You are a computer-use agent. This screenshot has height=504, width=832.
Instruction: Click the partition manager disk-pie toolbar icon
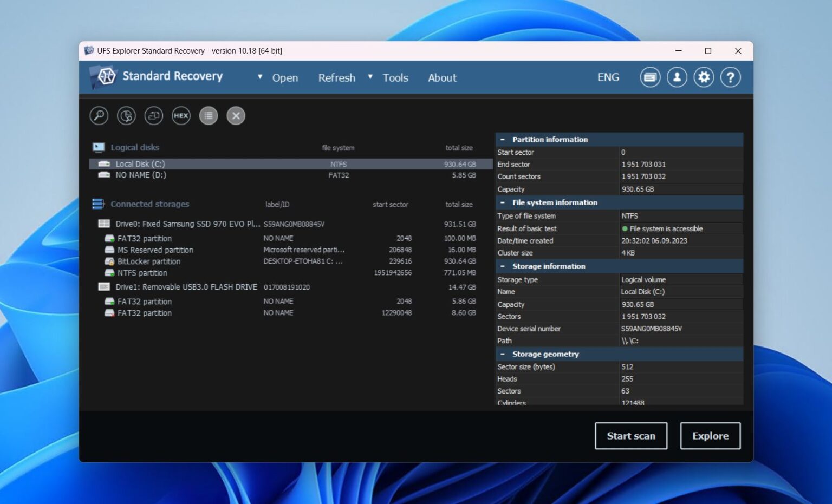click(126, 115)
